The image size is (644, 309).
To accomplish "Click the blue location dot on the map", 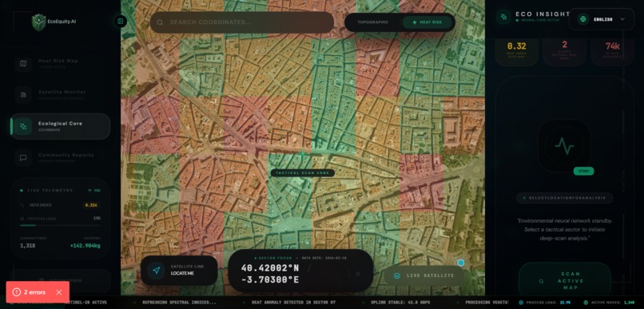I will coord(461,263).
